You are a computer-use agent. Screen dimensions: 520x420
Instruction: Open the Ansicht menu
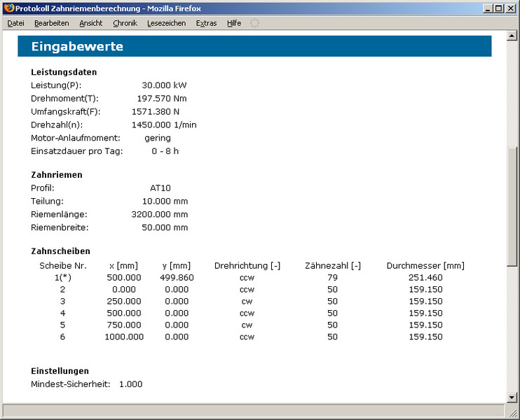tap(90, 23)
